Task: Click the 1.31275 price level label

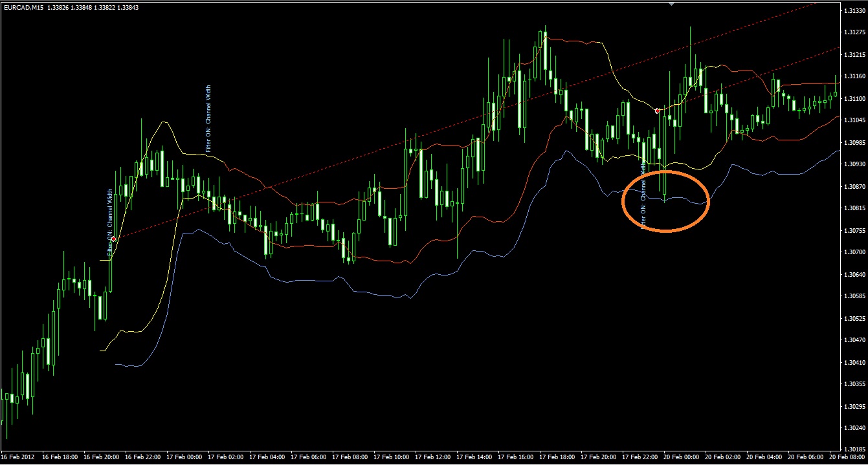Action: [x=855, y=32]
